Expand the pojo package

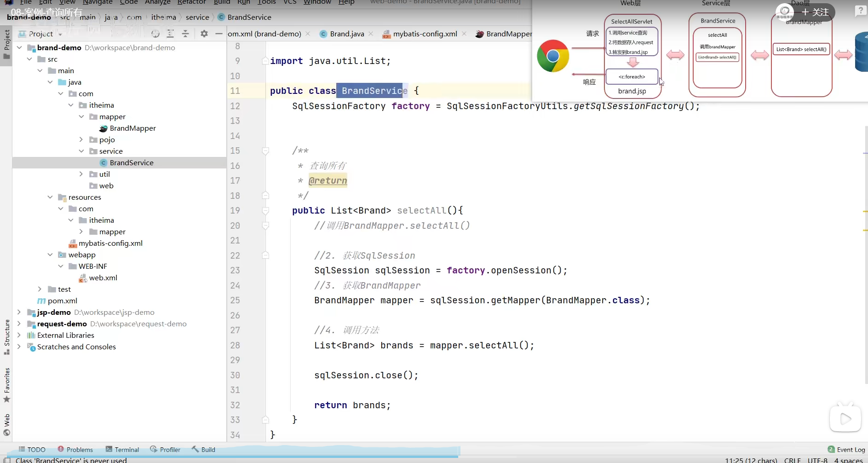tap(81, 139)
